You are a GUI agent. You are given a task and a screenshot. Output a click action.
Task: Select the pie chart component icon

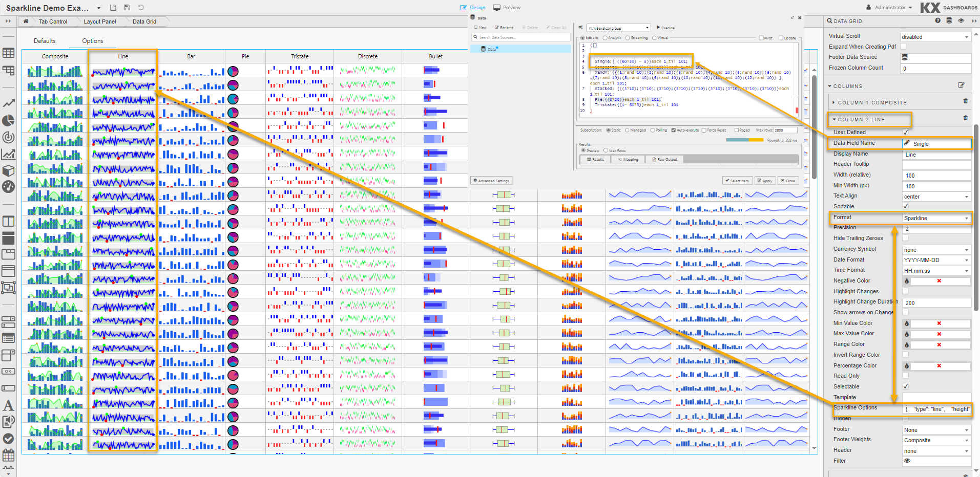[x=8, y=120]
